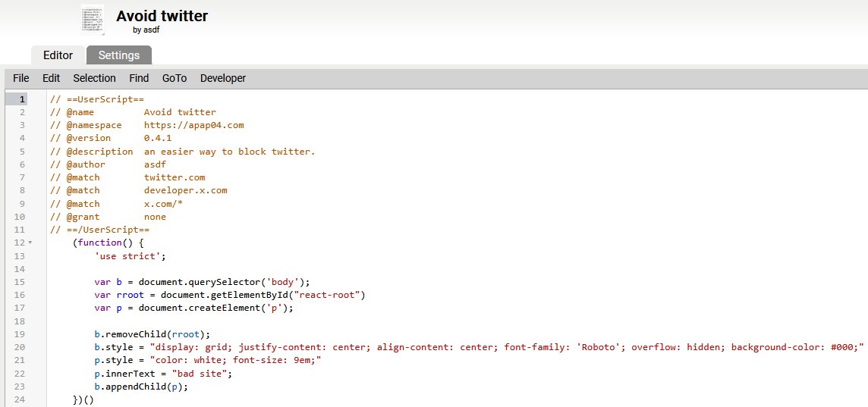
Task: Click line number 24 in the gutter
Action: tap(20, 400)
